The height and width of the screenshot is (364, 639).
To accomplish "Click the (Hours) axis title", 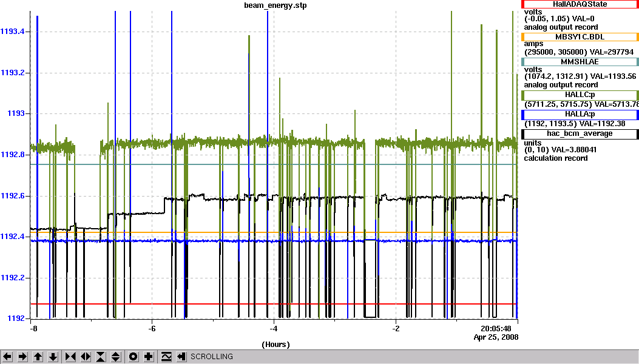I will point(276,345).
